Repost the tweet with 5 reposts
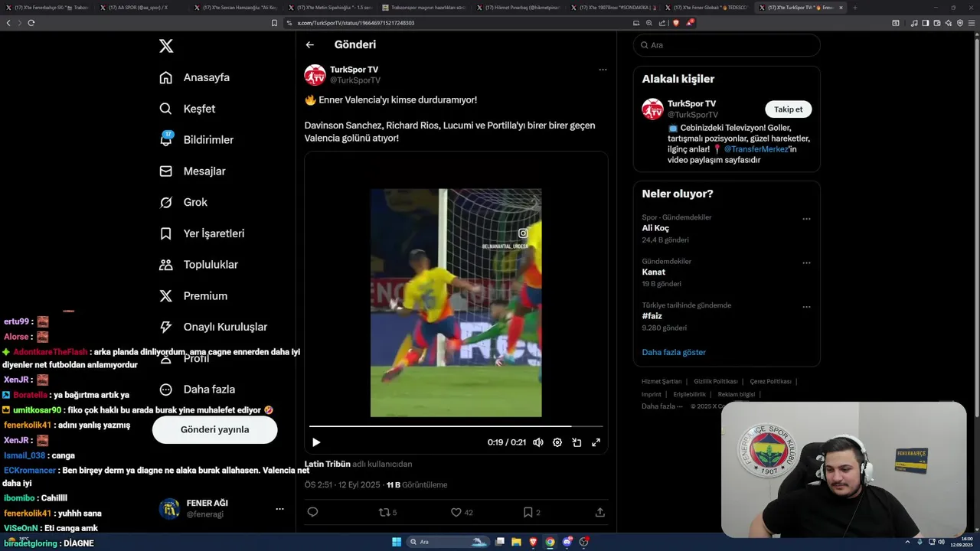The width and height of the screenshot is (980, 551). [388, 512]
